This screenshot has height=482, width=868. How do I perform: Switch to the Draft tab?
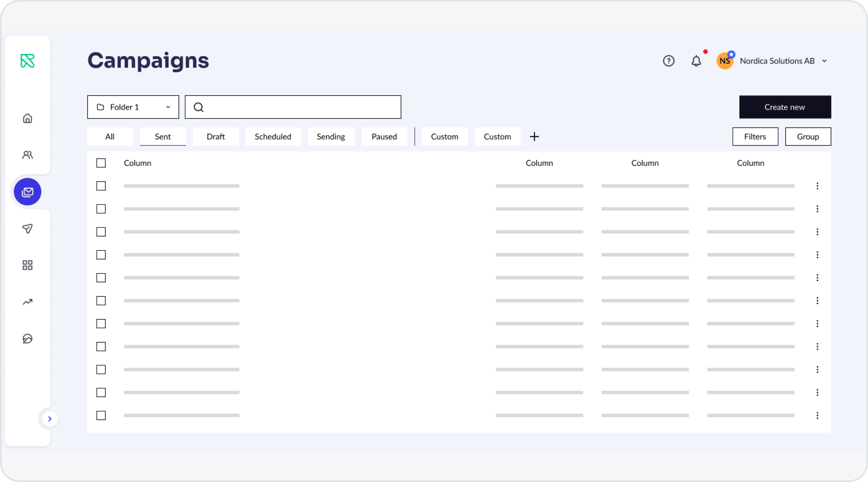[216, 137]
